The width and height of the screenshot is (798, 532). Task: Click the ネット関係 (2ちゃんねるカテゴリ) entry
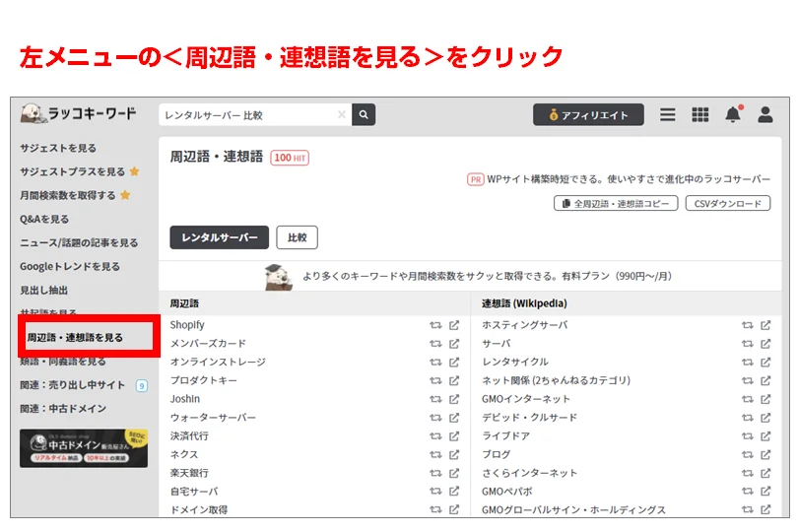tap(557, 381)
